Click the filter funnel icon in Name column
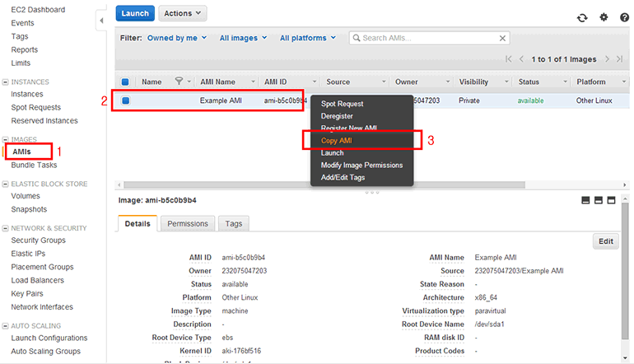Screen dimensions: 634x364 tap(179, 82)
